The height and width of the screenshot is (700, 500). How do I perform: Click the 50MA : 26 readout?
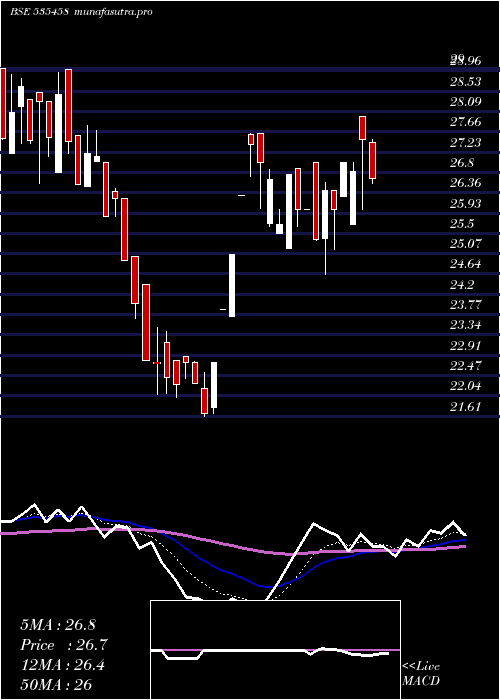point(56,685)
